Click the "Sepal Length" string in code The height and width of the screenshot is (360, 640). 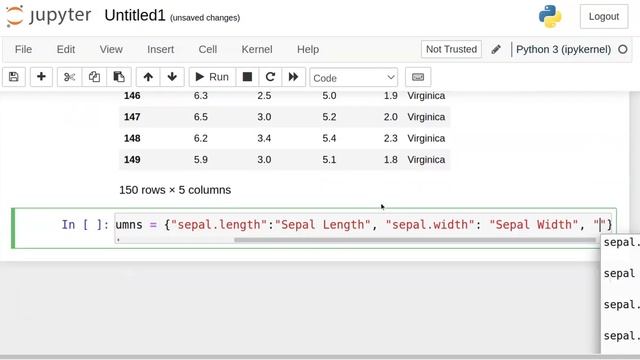[x=322, y=224]
